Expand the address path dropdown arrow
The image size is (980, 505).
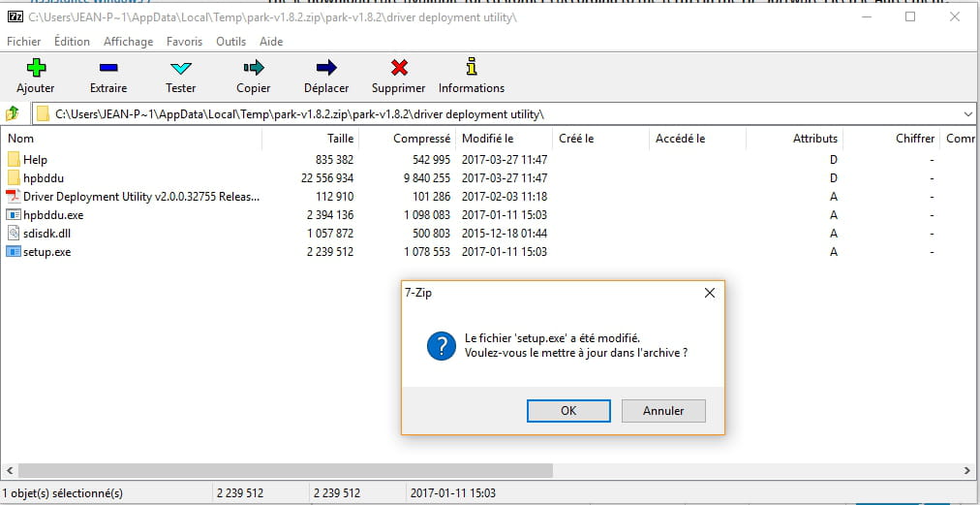(968, 113)
